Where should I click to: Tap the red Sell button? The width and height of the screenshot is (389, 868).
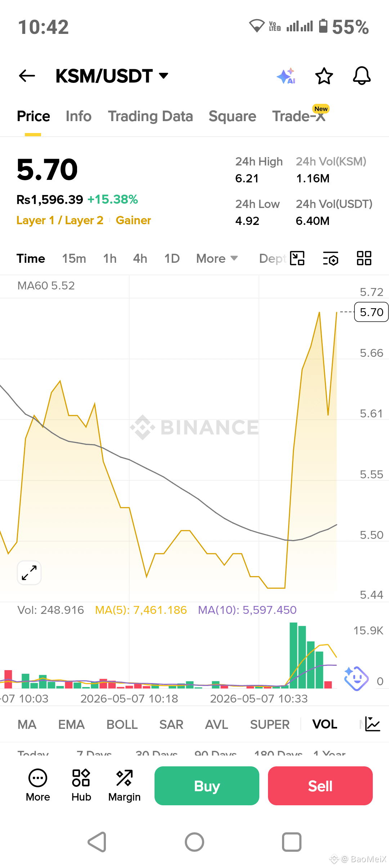tap(320, 786)
